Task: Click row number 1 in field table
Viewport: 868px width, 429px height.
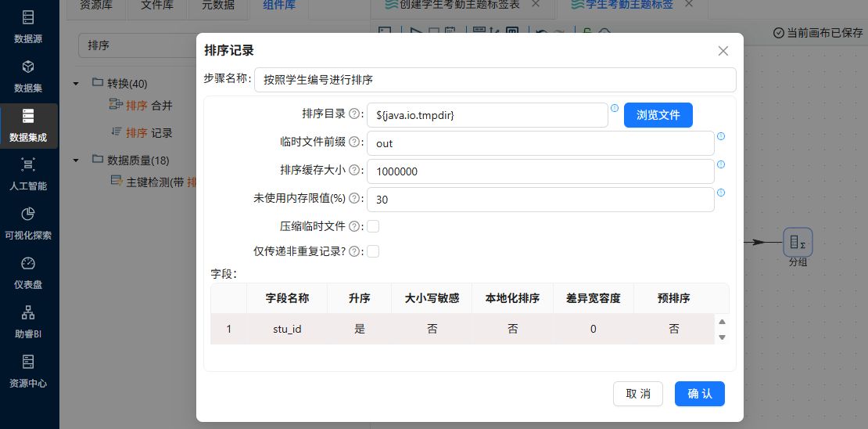Action: [228, 330]
